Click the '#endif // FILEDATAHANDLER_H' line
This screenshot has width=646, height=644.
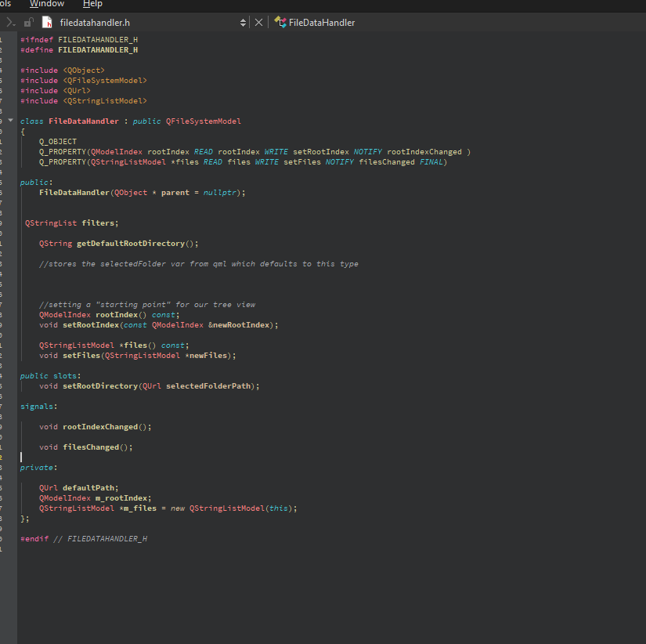[84, 539]
